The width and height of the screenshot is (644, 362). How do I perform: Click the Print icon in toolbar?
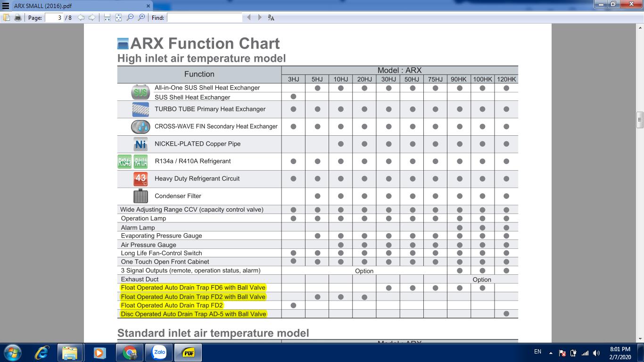(18, 17)
